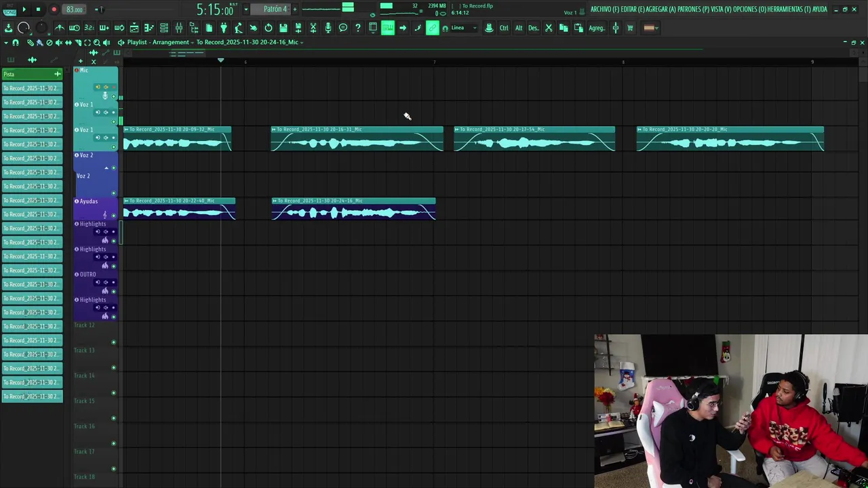Viewport: 868px width, 488px height.
Task: Open the mixer window icon
Action: tap(179, 28)
